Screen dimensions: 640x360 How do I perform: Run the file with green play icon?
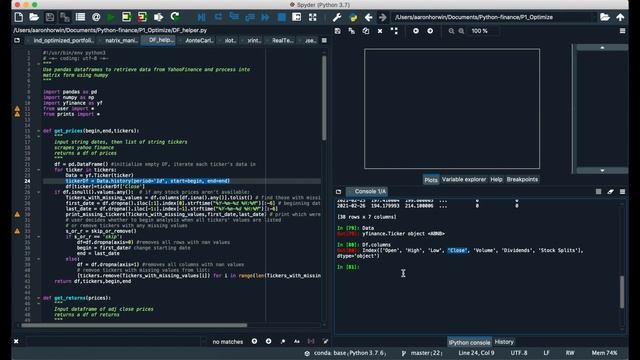click(111, 17)
